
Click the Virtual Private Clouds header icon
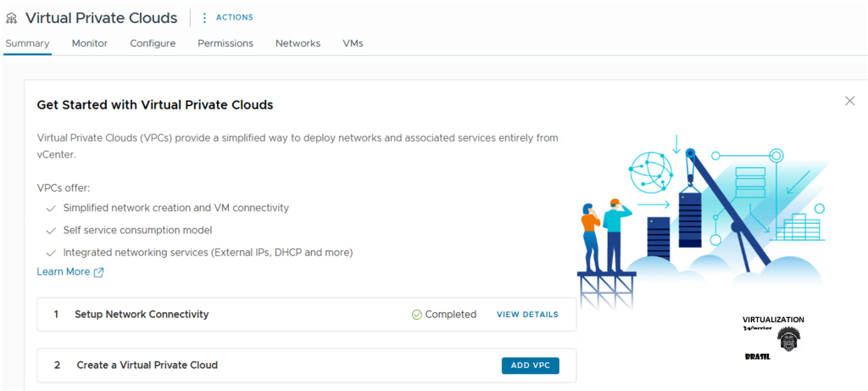coord(12,18)
